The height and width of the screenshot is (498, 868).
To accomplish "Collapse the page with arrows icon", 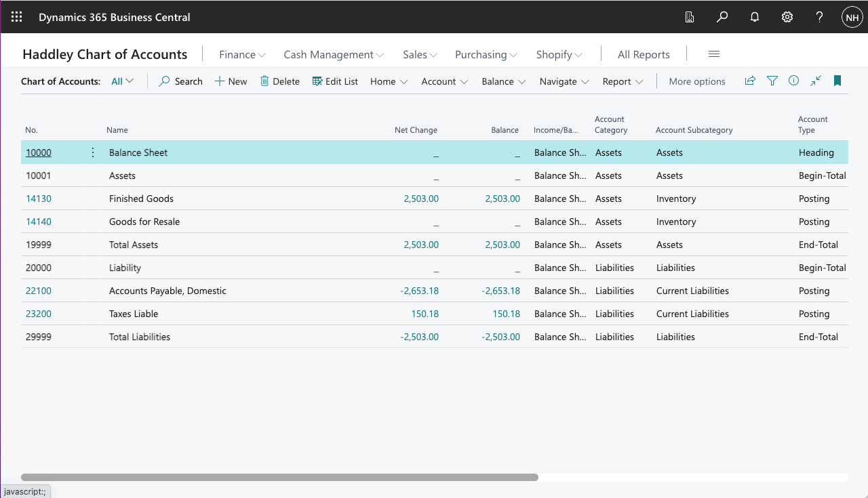I will [816, 81].
